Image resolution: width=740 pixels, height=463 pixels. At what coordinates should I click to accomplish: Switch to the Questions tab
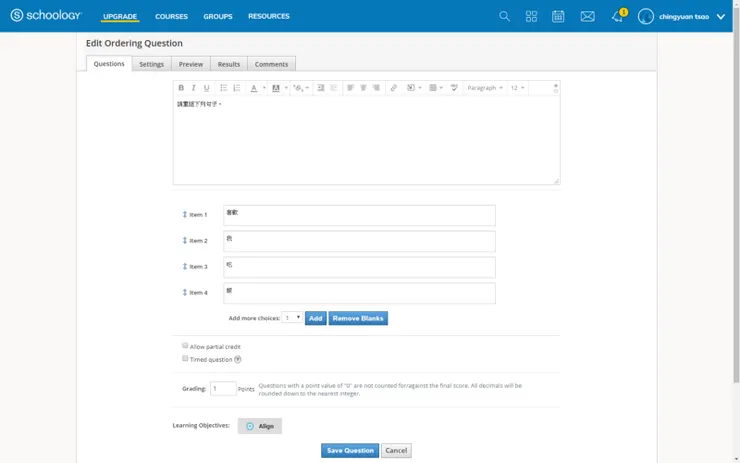coord(109,64)
